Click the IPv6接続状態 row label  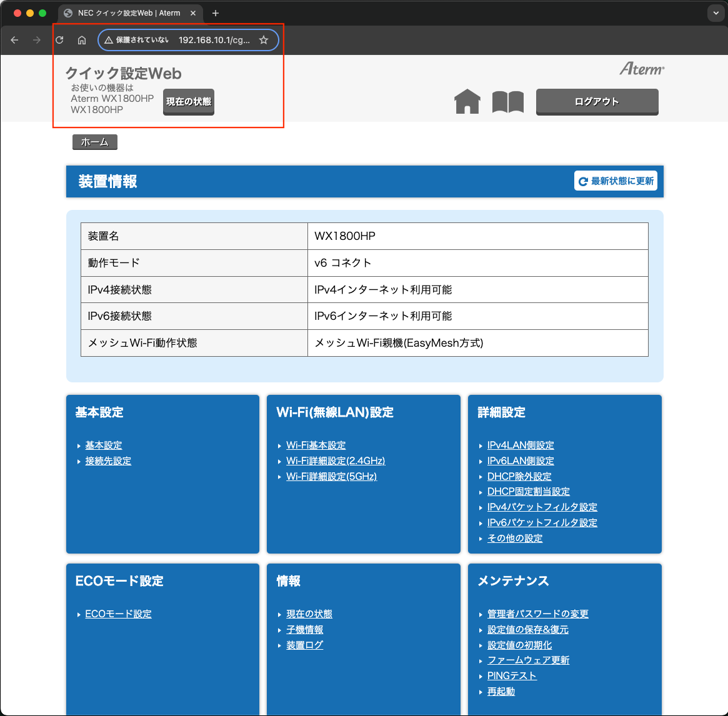(120, 316)
